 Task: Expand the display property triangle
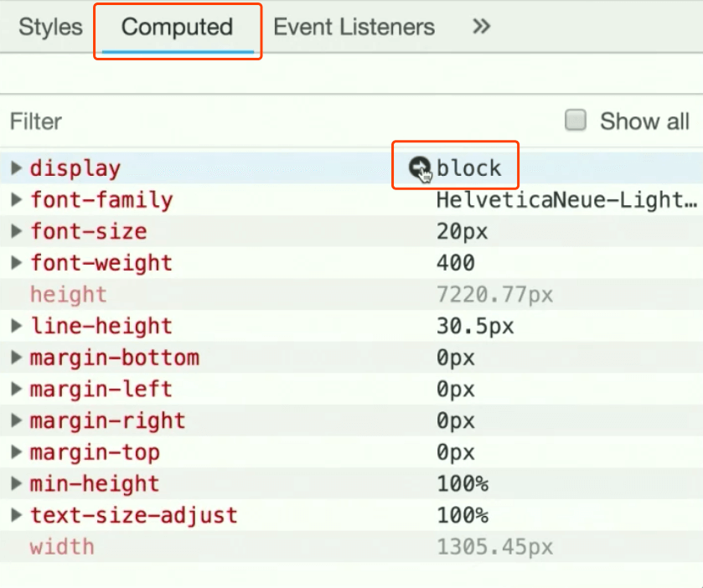[16, 168]
